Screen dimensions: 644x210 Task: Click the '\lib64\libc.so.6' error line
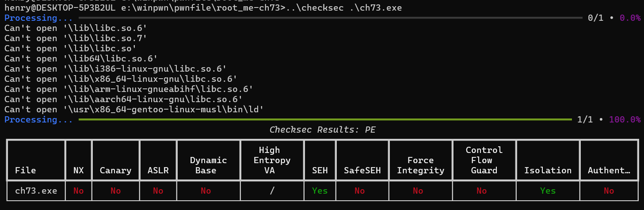(81, 58)
